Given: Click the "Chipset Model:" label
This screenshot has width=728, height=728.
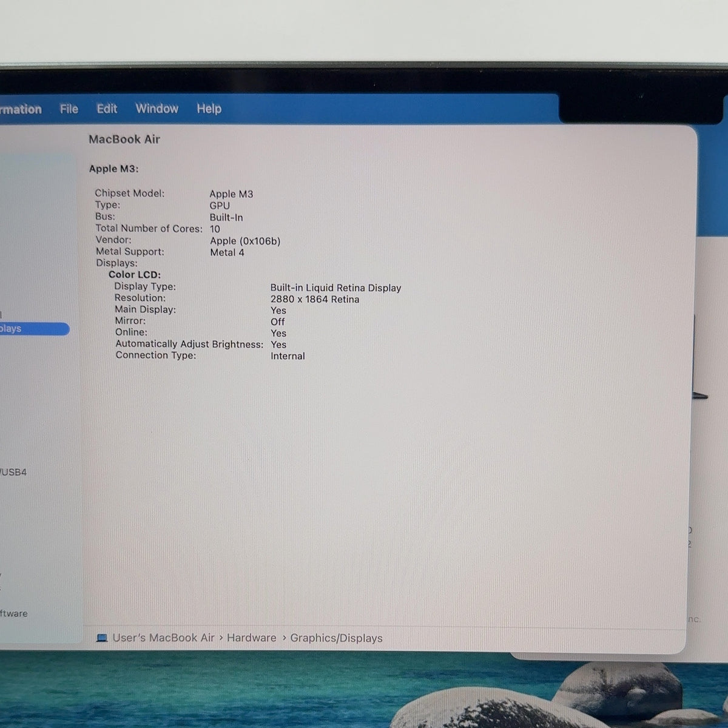Looking at the screenshot, I should point(130,193).
